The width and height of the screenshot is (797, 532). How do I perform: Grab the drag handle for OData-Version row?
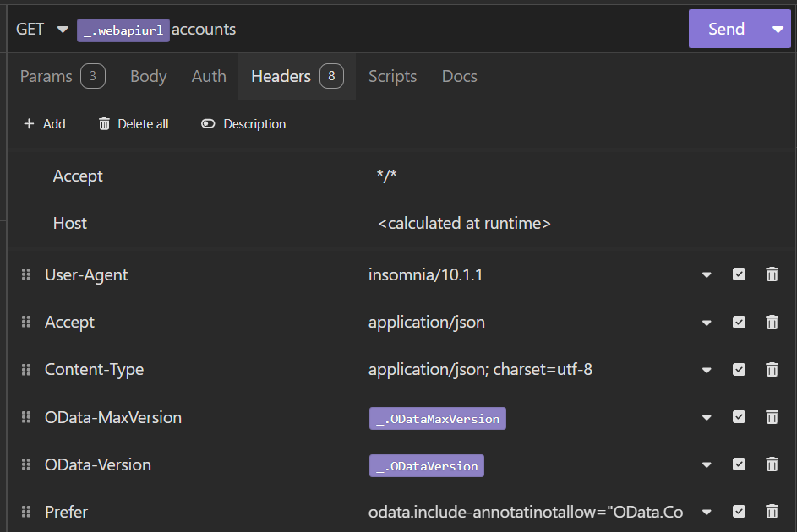[26, 464]
